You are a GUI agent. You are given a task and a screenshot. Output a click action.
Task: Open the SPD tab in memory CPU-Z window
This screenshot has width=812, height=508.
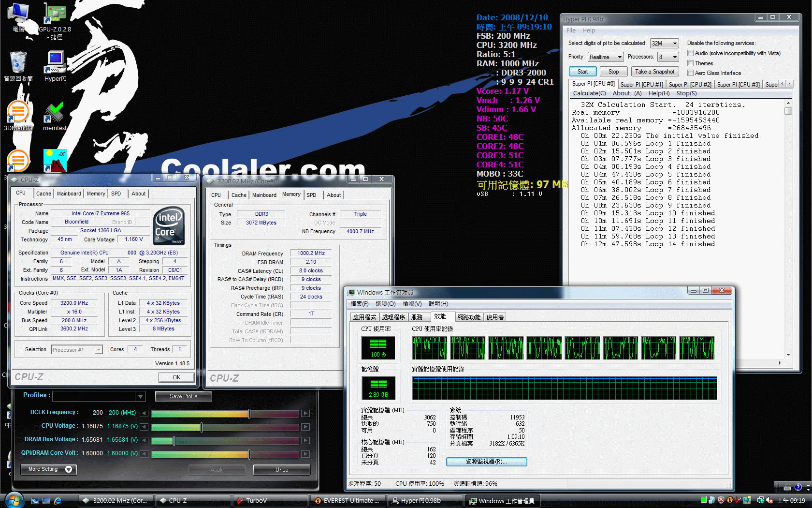tap(311, 195)
